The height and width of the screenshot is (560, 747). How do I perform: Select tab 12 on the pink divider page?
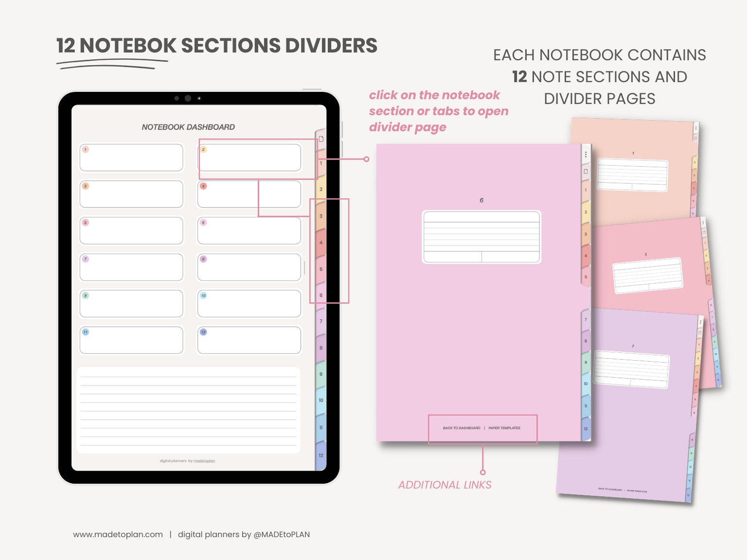pos(586,429)
